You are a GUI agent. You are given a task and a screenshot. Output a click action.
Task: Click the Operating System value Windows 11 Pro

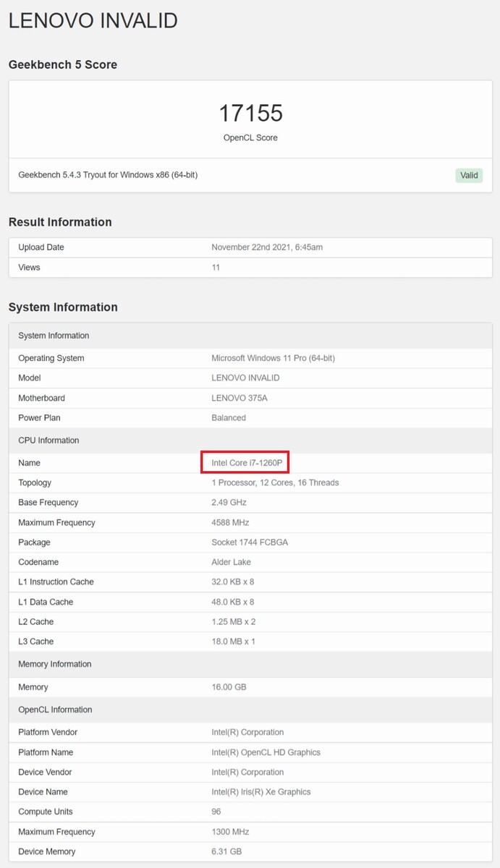[273, 358]
